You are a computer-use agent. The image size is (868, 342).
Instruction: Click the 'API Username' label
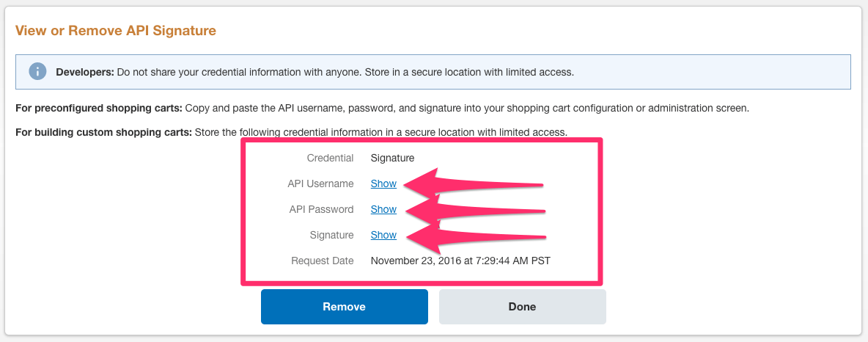coord(321,183)
